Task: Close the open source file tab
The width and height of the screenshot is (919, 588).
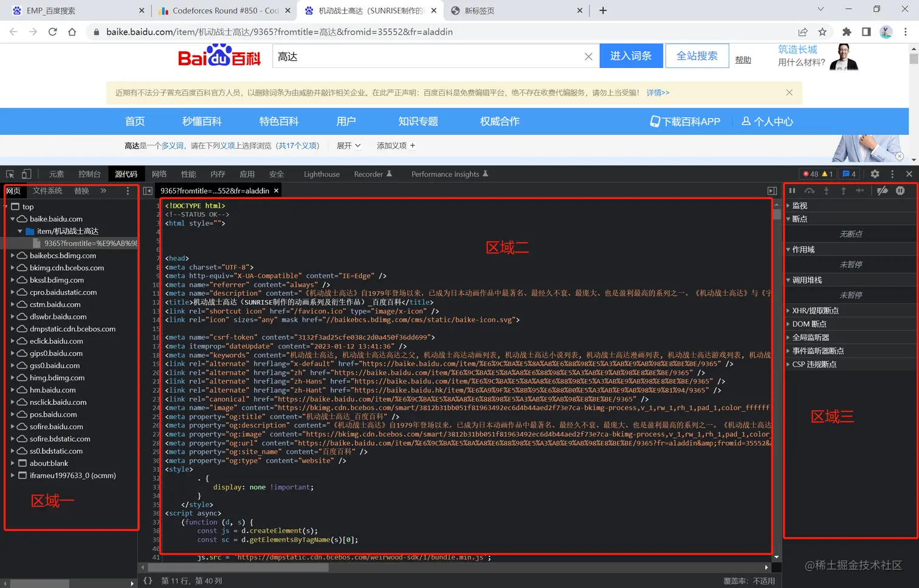Action: tap(276, 191)
